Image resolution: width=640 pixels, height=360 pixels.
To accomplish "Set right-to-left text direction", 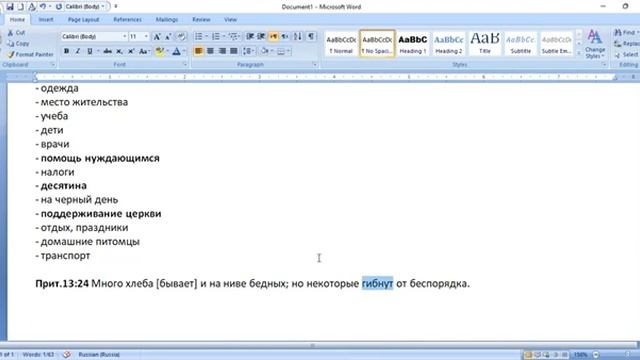I will (284, 37).
